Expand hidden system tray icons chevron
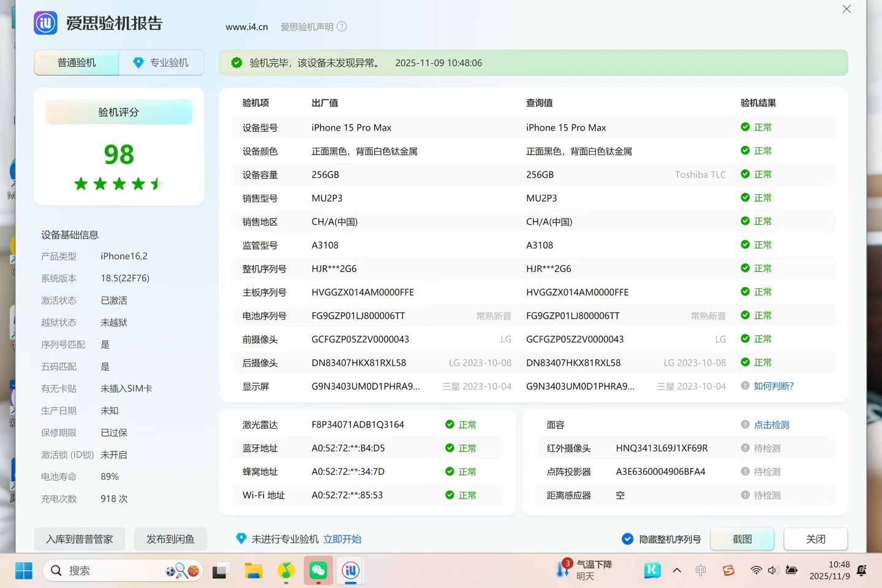882x588 pixels. (677, 570)
